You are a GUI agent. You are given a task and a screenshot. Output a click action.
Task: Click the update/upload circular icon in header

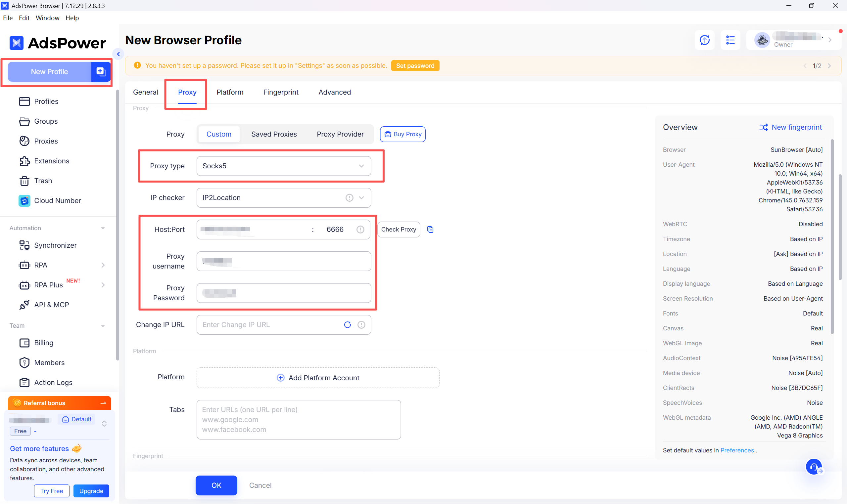coord(705,40)
